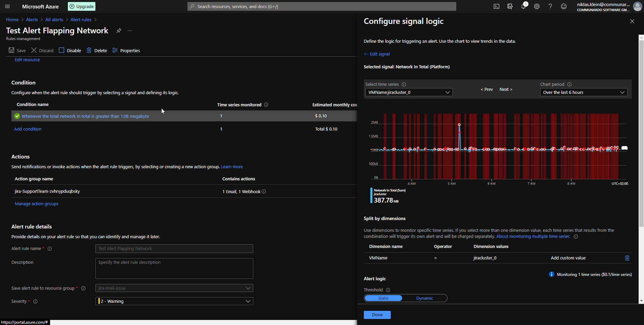Show info icon beside Select time series
Viewport: 644px width, 325px height.
coord(404,84)
